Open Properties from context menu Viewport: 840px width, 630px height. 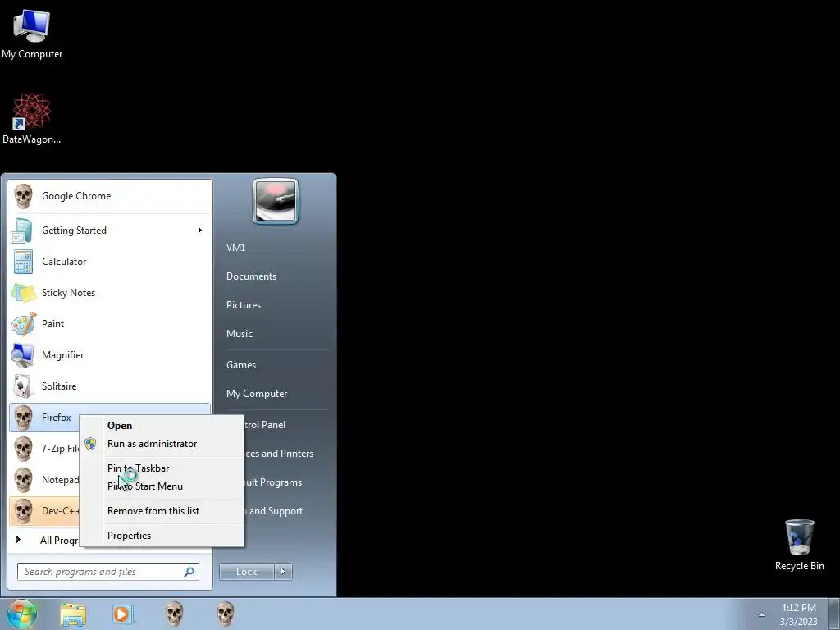click(x=162, y=536)
